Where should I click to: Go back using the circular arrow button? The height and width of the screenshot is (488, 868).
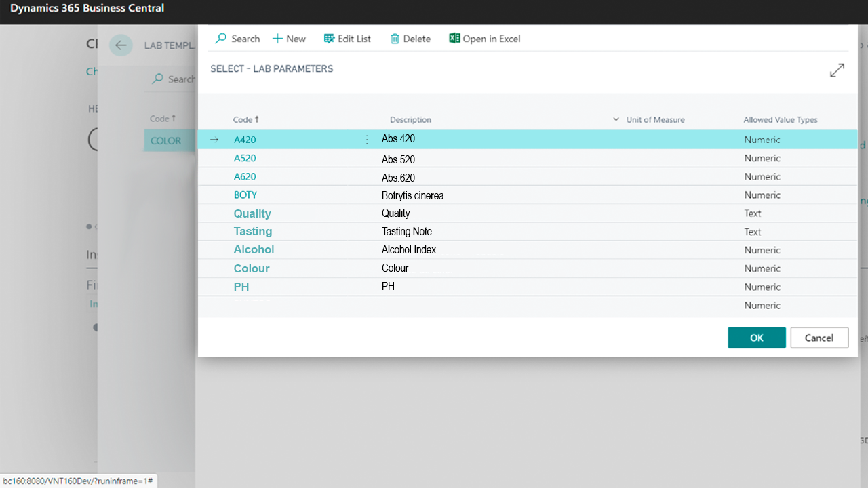tap(121, 45)
